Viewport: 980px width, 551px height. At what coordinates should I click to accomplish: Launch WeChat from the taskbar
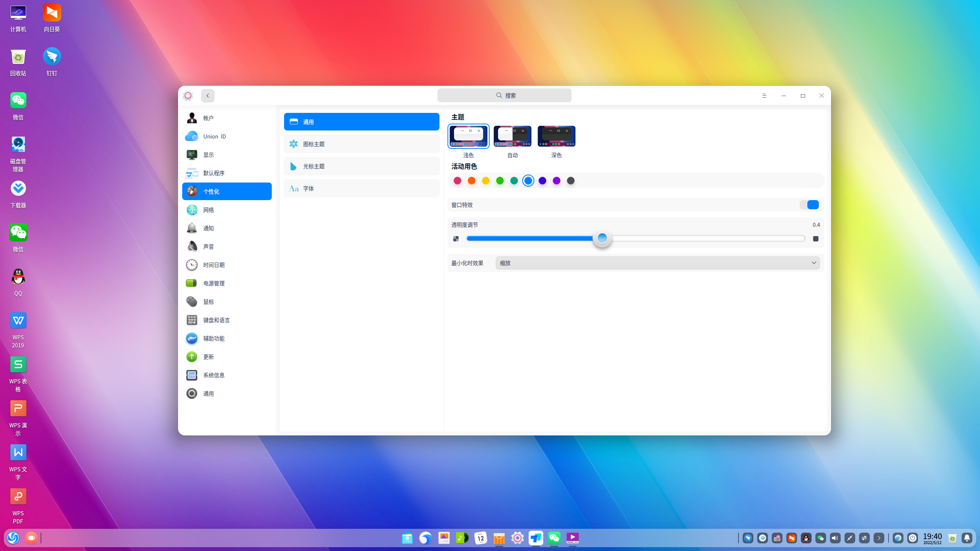(554, 538)
